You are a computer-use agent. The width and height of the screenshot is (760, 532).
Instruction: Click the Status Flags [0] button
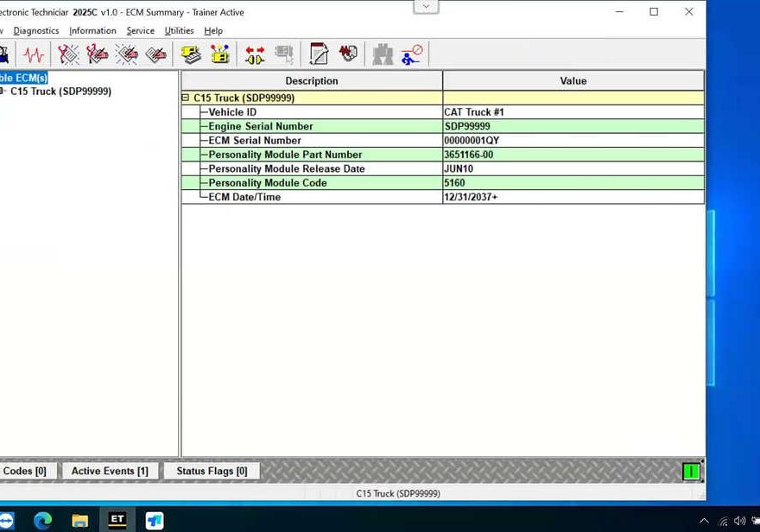point(212,472)
